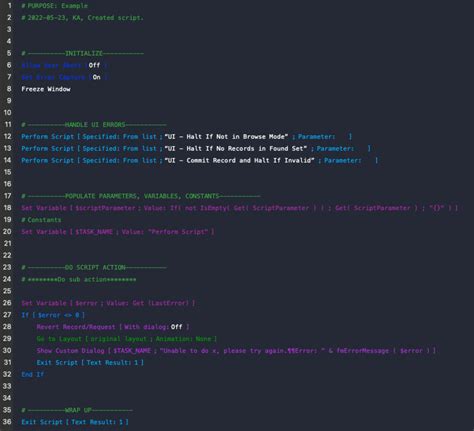Select the End If step
Image resolution: width=474 pixels, height=431 pixels.
pyautogui.click(x=33, y=374)
